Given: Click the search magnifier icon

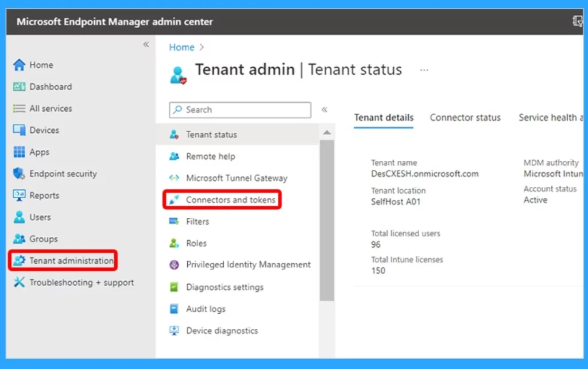Looking at the screenshot, I should (x=178, y=110).
